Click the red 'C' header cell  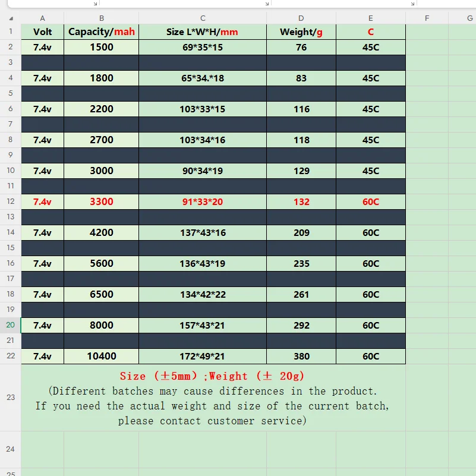[x=371, y=32]
